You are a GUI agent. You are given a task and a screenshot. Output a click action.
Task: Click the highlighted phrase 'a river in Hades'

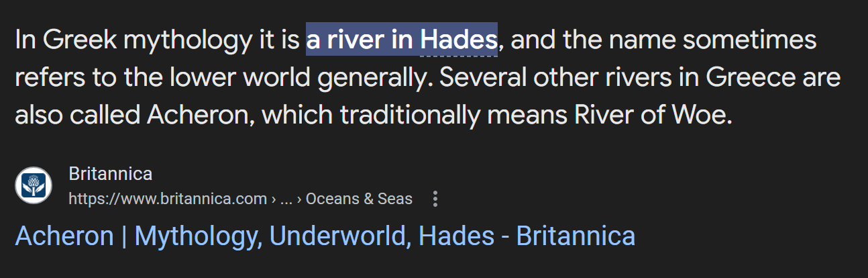(x=402, y=40)
